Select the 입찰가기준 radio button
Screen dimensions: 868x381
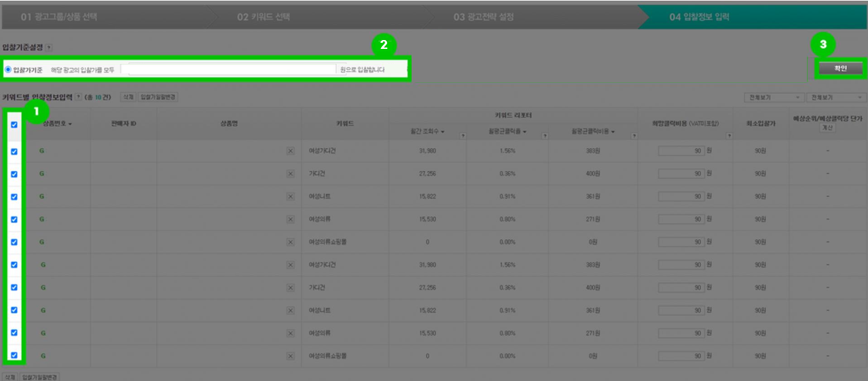(x=8, y=69)
